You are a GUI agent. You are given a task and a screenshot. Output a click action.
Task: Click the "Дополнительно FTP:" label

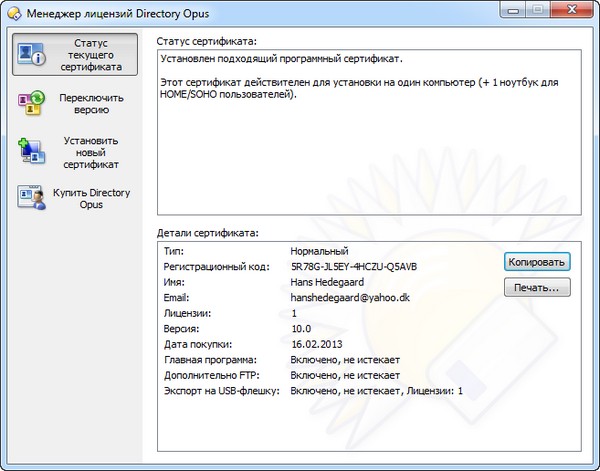click(x=212, y=376)
